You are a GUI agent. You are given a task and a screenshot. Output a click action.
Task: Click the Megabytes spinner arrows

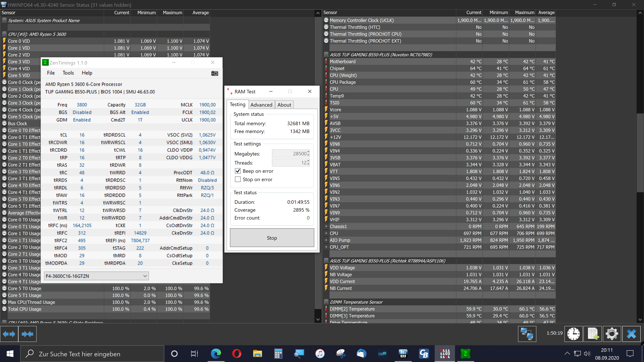308,153
